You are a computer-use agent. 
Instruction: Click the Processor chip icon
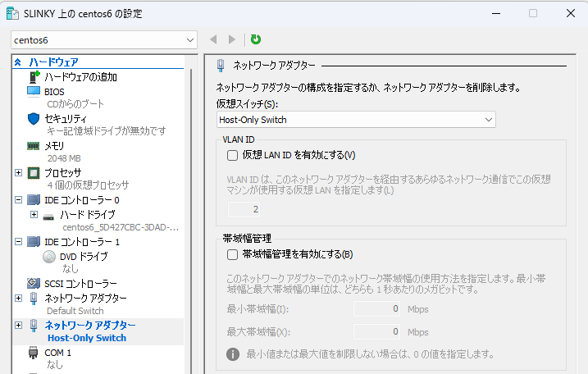click(x=34, y=173)
